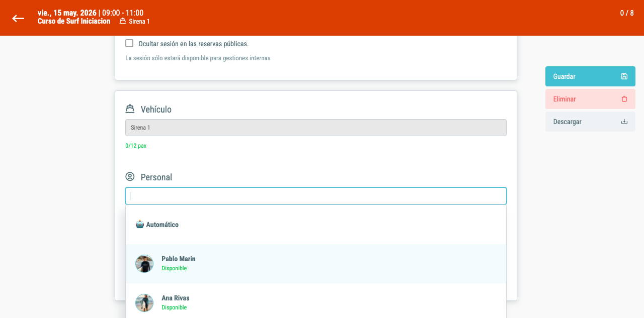Screen dimensions: 644x318
Task: Click the Personal section person icon
Action: tap(130, 176)
